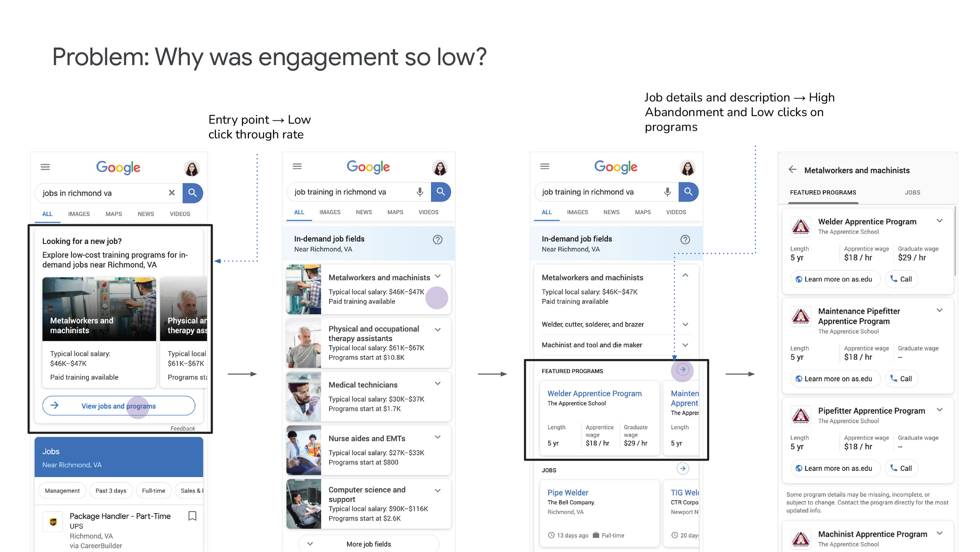
Task: Expand Welder, cutter, solderer, and brazer row
Action: tap(685, 324)
